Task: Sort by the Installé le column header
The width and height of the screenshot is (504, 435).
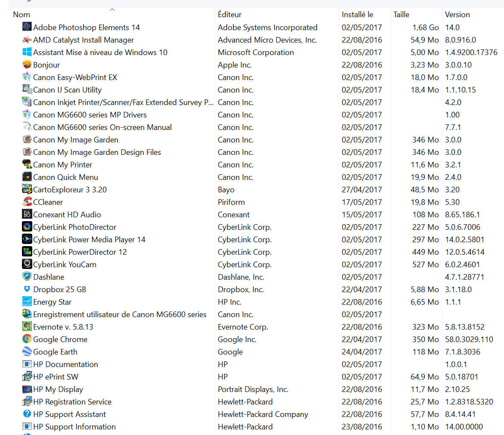Action: pos(357,15)
